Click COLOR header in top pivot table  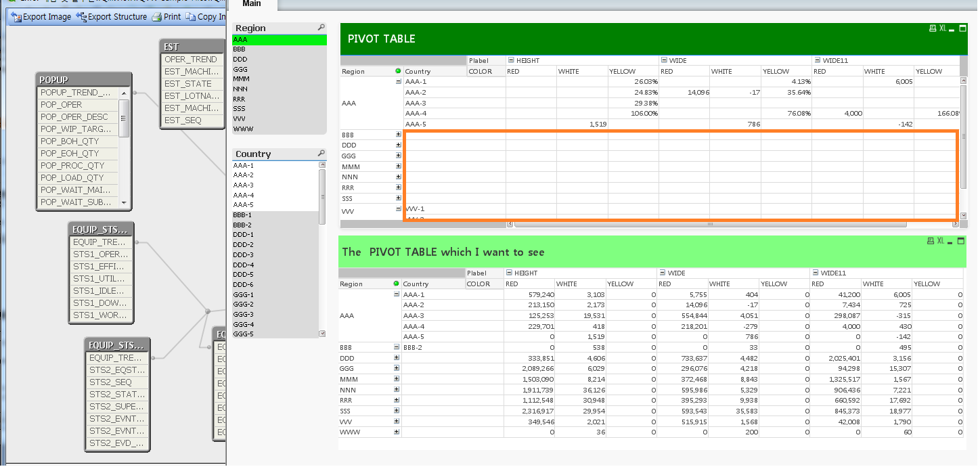click(486, 71)
